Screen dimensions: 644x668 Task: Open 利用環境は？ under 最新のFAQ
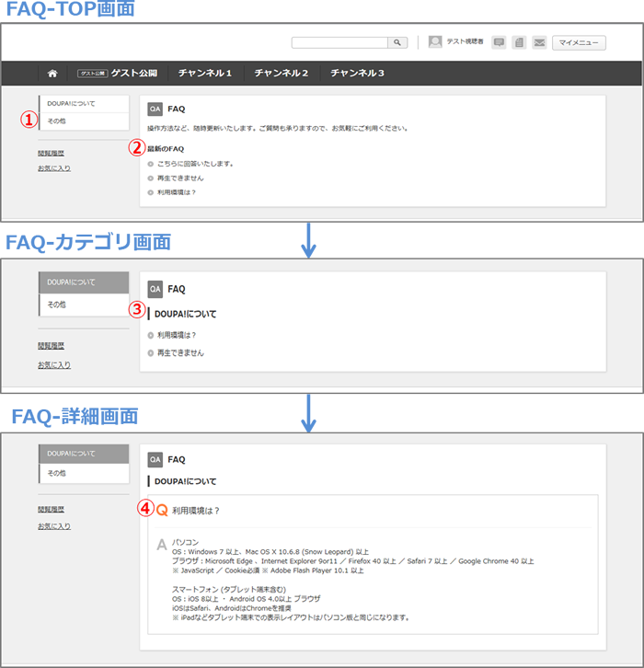click(177, 192)
